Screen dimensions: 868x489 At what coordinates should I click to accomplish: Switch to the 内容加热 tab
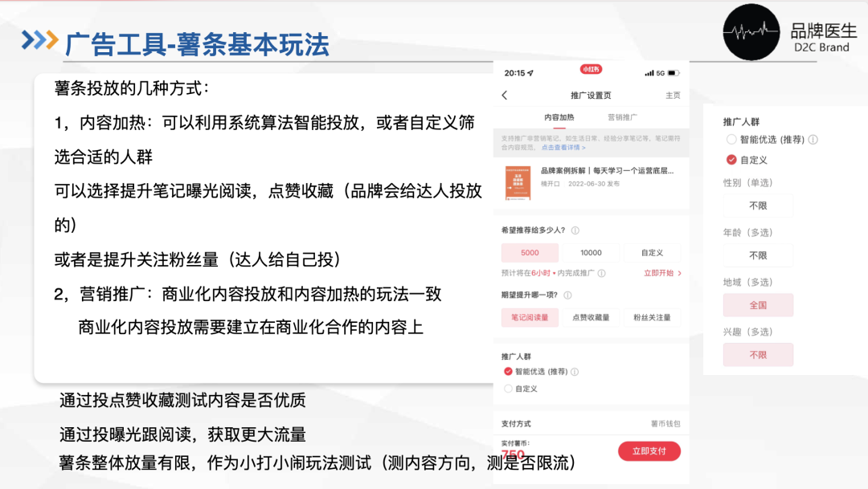pos(559,117)
